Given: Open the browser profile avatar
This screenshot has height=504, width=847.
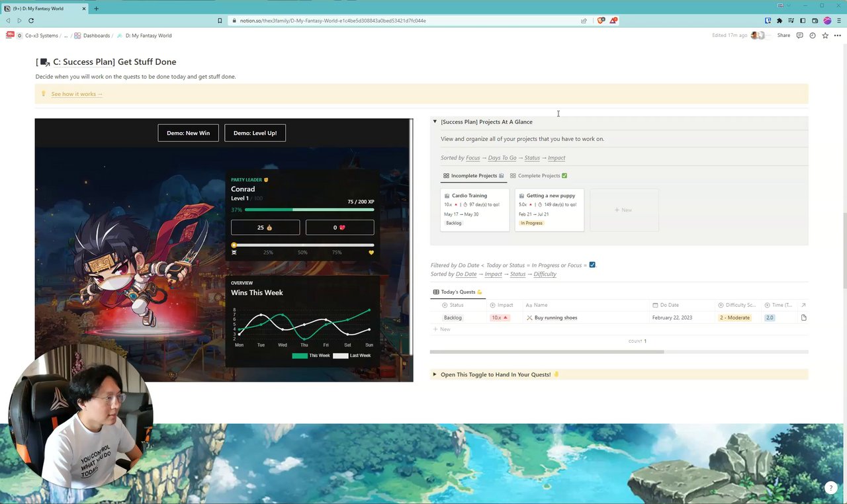Looking at the screenshot, I should click(827, 21).
